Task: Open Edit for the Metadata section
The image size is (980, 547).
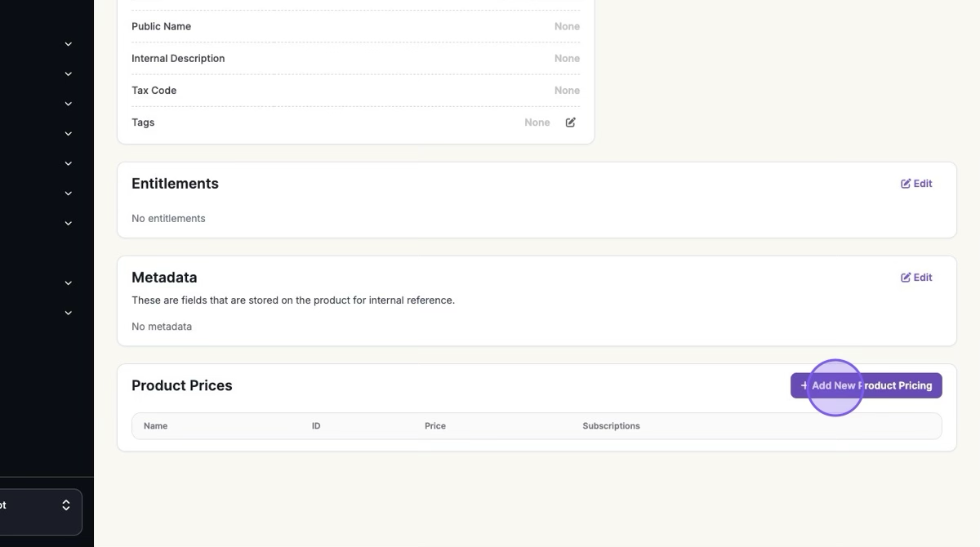Action: pos(916,278)
